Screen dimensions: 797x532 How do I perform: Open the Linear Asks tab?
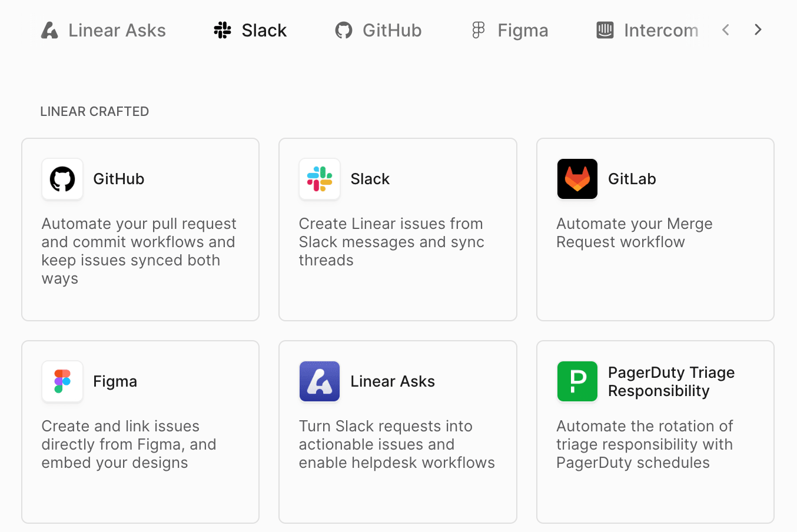[104, 30]
